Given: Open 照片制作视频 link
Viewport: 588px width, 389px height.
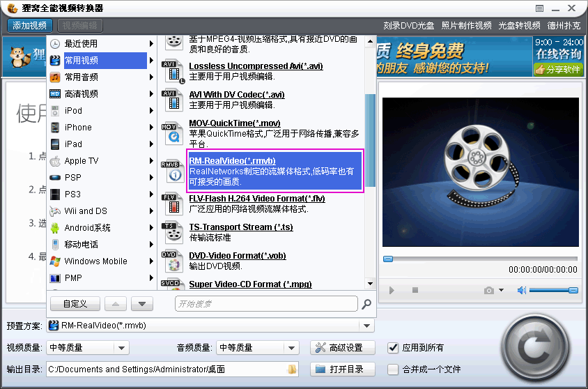Looking at the screenshot, I should pos(467,26).
